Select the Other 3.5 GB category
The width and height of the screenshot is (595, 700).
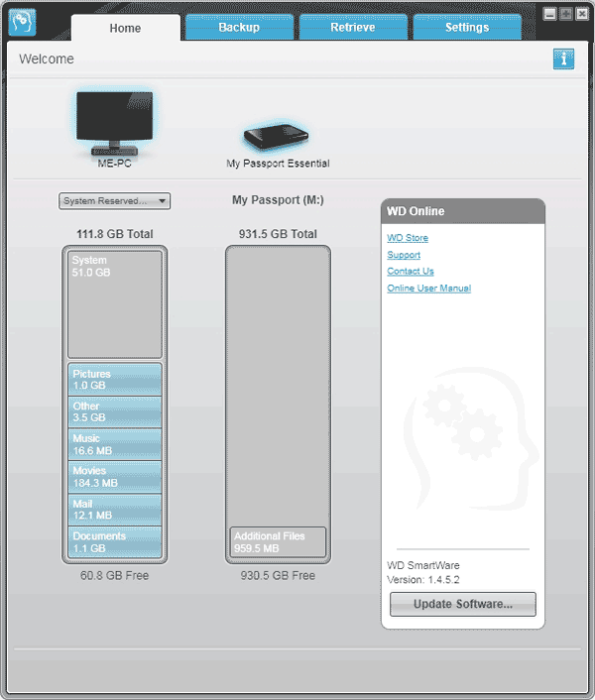115,411
